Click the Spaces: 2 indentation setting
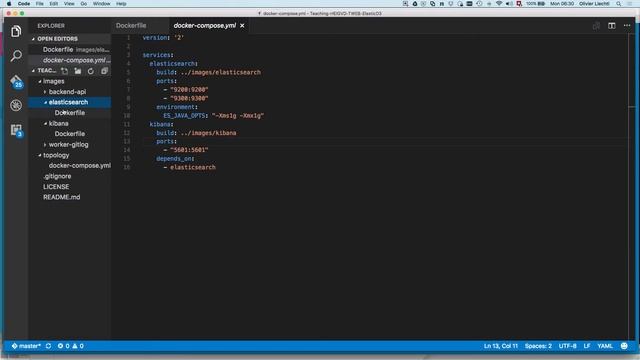This screenshot has width=640, height=360. tap(538, 346)
